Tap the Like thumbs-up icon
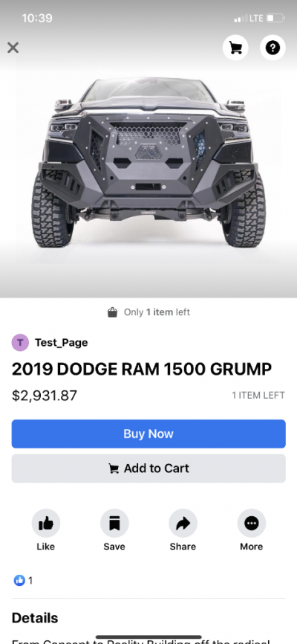Image resolution: width=297 pixels, height=644 pixels. click(46, 524)
